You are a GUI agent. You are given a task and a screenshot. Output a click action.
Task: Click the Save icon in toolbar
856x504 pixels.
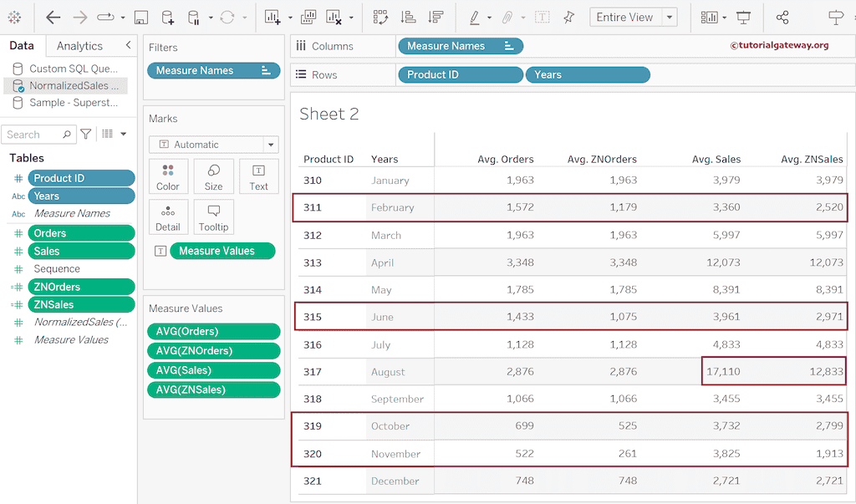(141, 18)
